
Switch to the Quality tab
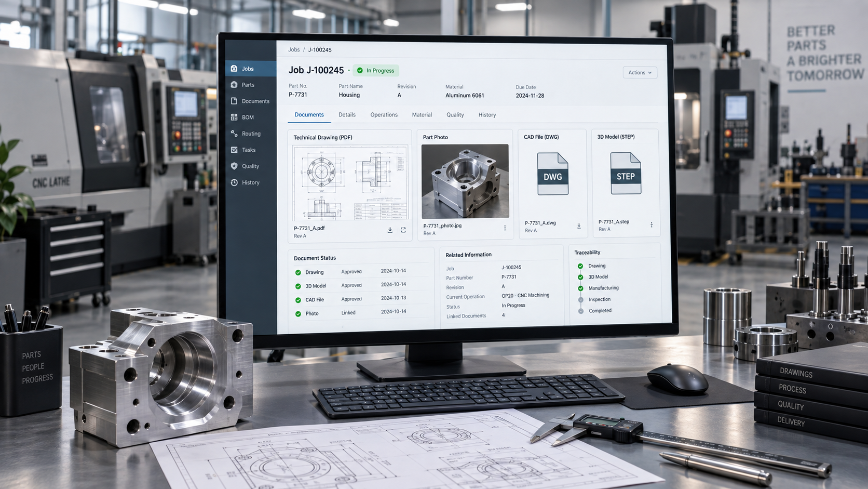point(455,115)
